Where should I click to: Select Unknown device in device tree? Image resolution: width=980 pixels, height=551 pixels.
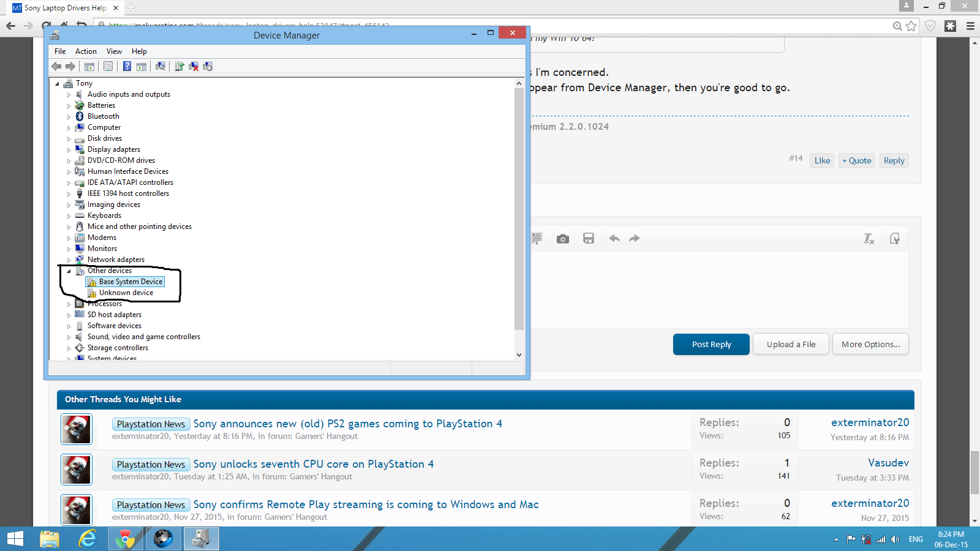126,293
